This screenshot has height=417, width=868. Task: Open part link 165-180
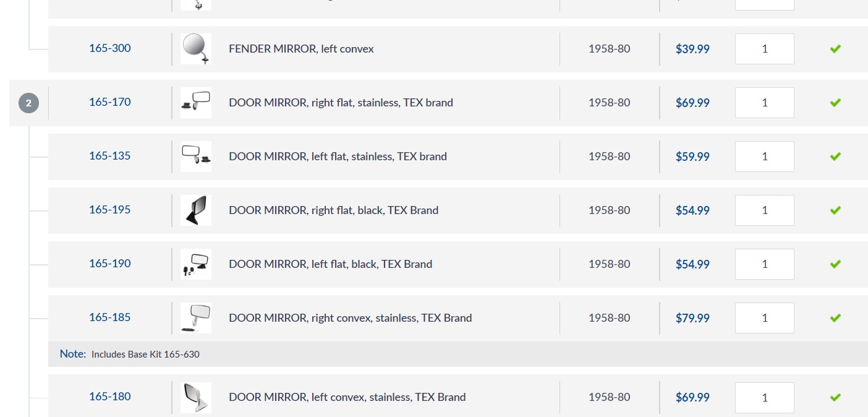point(110,397)
